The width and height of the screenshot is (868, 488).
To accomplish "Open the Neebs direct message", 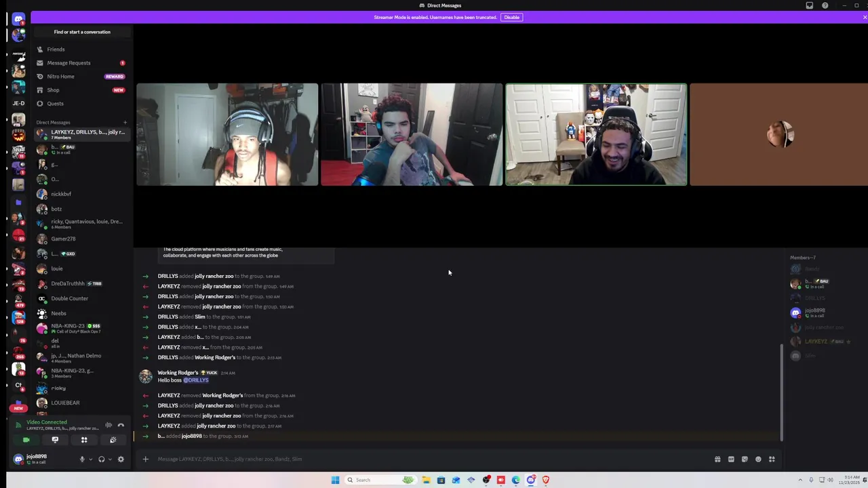I will [81, 313].
